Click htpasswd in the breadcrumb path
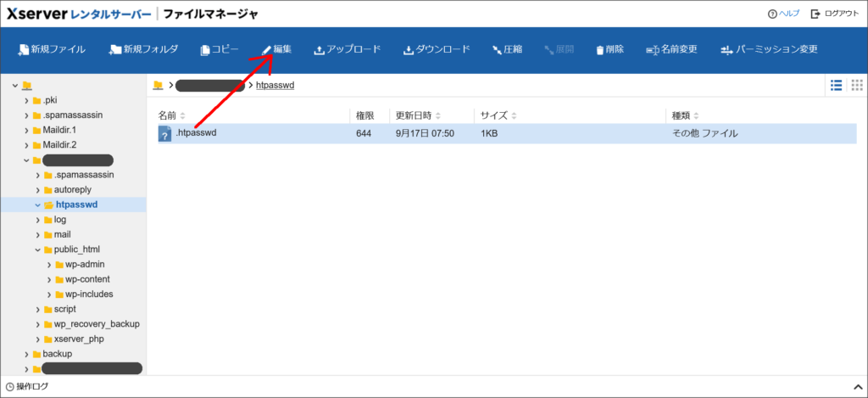 [275, 86]
